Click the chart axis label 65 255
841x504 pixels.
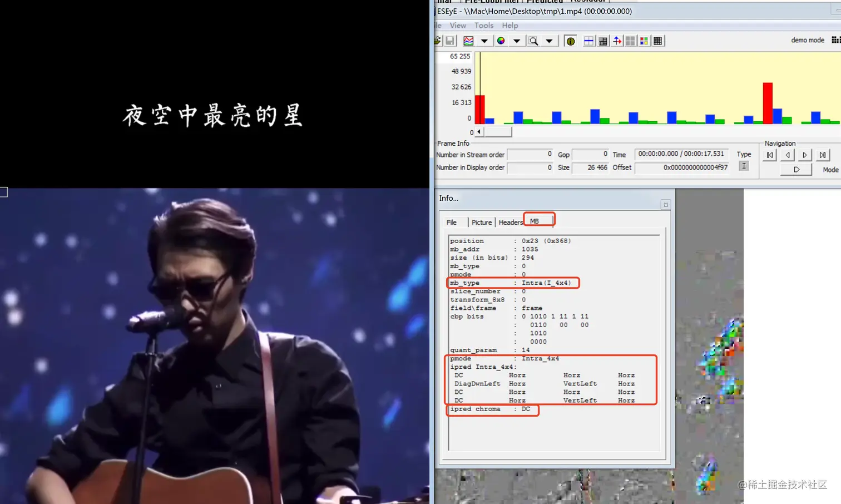(x=460, y=56)
